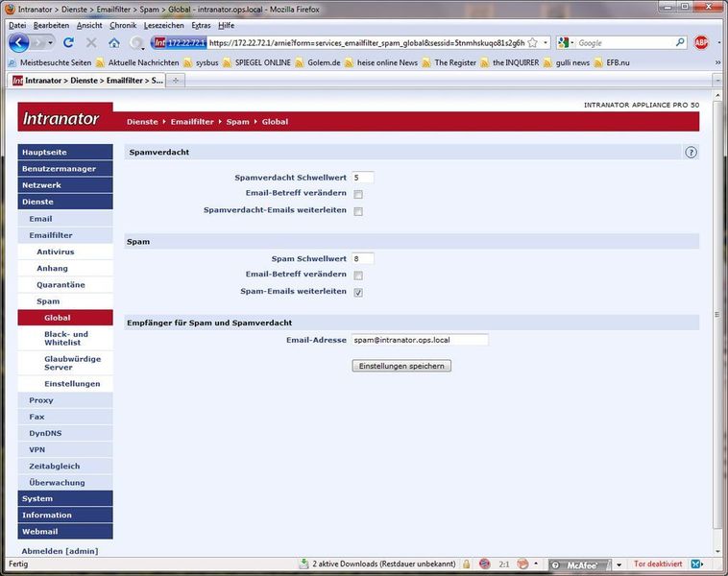Open the gulli news feed bookmark

567,62
